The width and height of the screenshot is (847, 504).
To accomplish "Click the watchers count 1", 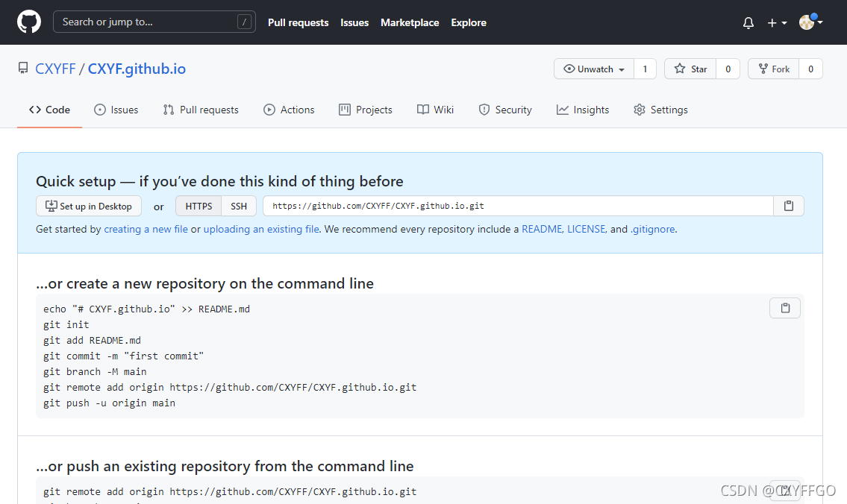I will tap(645, 69).
